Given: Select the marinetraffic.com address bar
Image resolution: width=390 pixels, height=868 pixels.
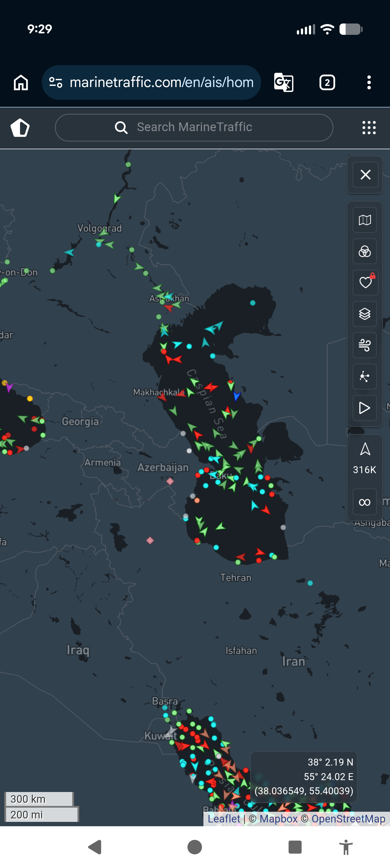Looking at the screenshot, I should click(x=151, y=83).
